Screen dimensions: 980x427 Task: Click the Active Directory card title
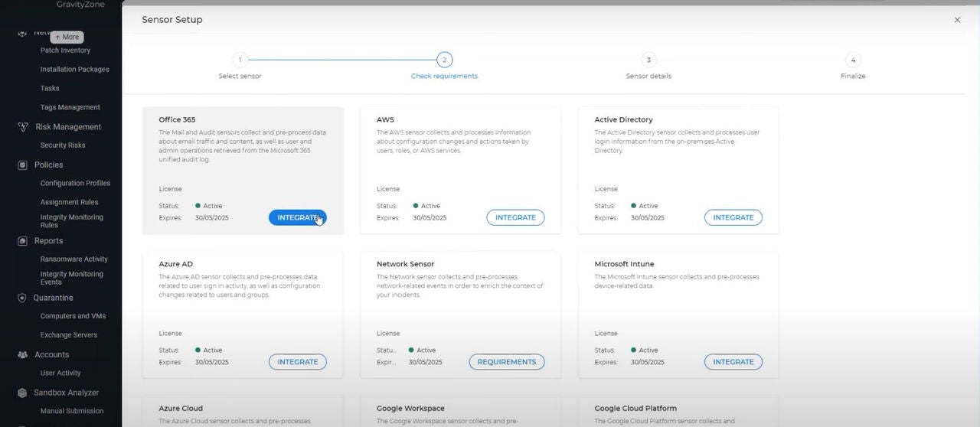(x=623, y=120)
